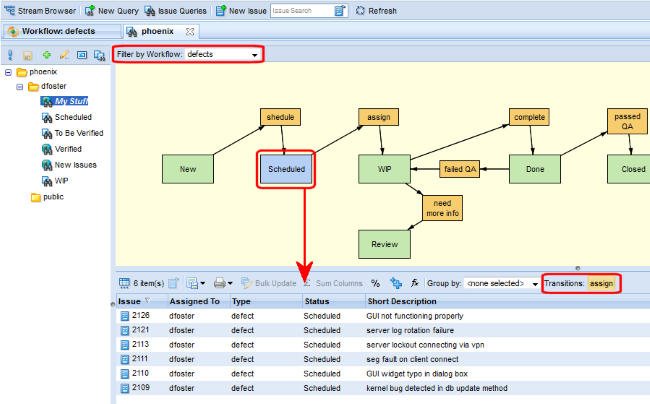
Task: Open Issue Queries binoculars icon
Action: pyautogui.click(x=150, y=10)
